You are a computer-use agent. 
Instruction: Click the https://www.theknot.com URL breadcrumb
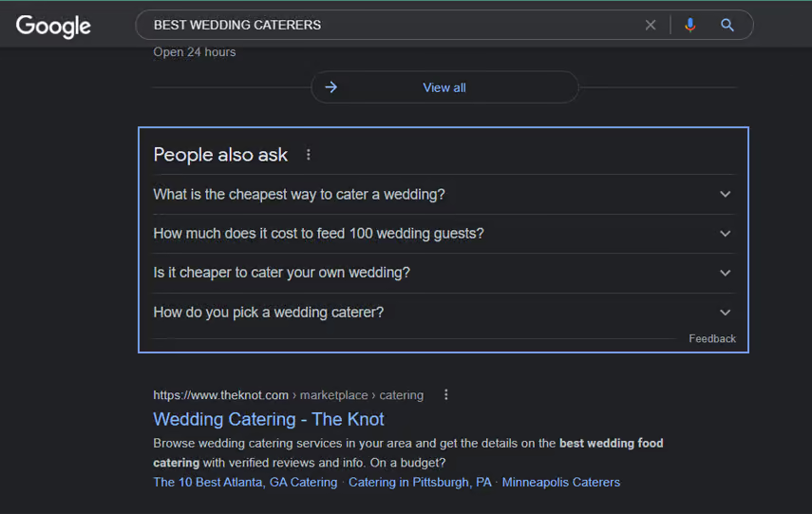(288, 395)
